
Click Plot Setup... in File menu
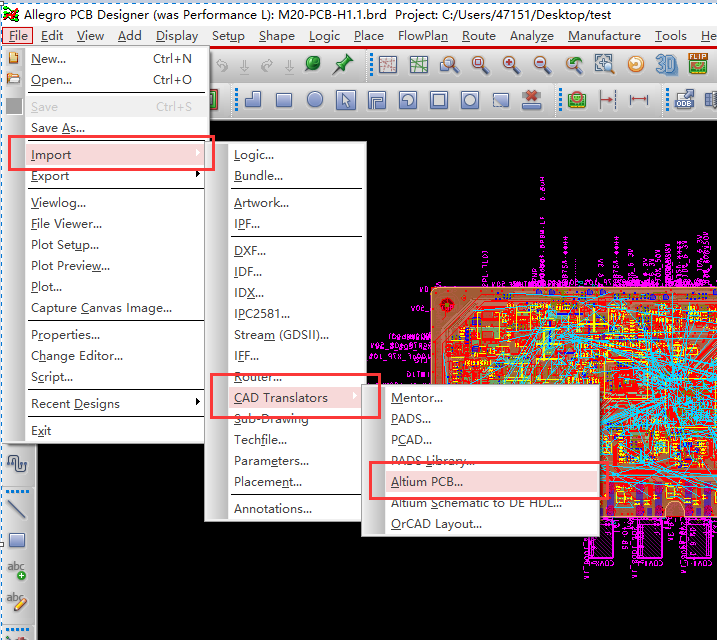[x=115, y=245]
